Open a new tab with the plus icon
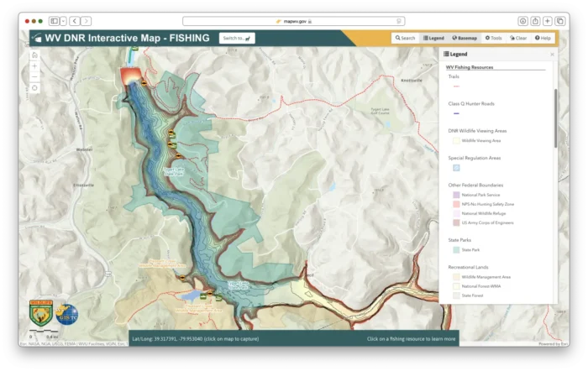 (548, 21)
